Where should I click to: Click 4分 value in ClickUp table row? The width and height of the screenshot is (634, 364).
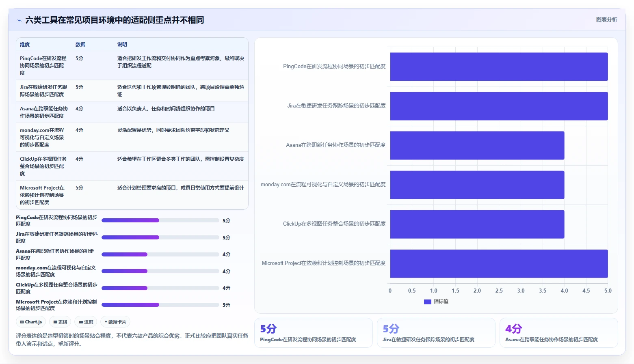pos(79,159)
